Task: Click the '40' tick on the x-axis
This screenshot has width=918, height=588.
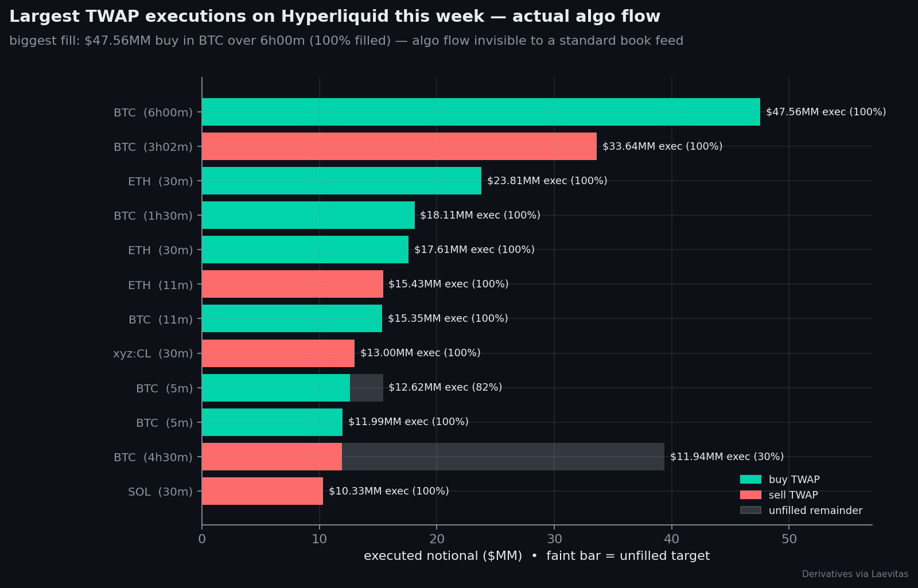Action: (x=672, y=539)
